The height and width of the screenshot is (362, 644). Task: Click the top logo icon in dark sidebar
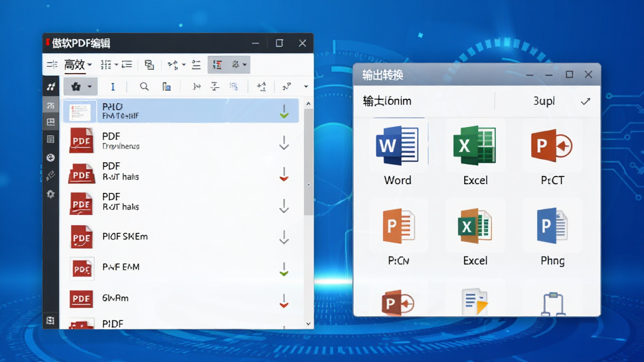click(51, 87)
